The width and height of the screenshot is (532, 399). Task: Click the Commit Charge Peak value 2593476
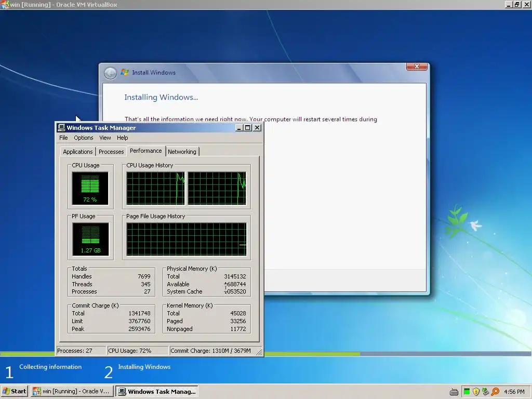click(139, 329)
